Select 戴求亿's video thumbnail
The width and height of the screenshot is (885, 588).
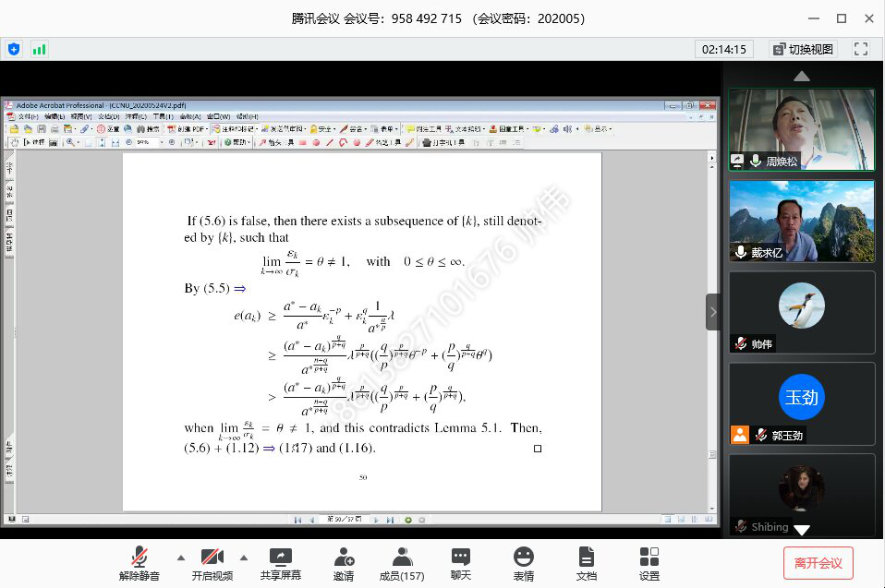coord(801,221)
